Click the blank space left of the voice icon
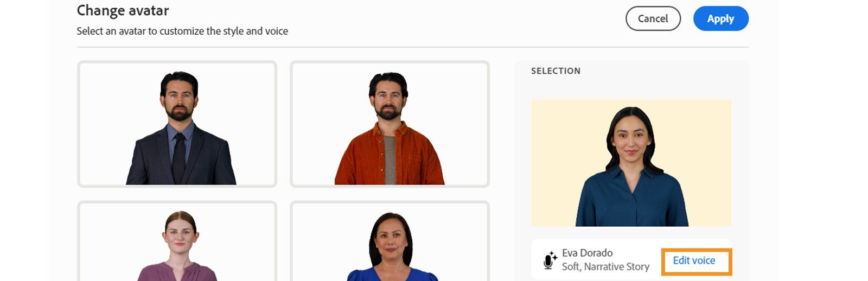 pyautogui.click(x=537, y=260)
